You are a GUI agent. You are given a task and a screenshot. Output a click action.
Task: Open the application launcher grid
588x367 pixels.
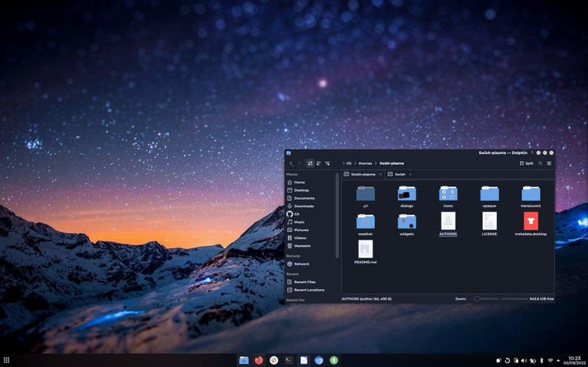pyautogui.click(x=6, y=361)
